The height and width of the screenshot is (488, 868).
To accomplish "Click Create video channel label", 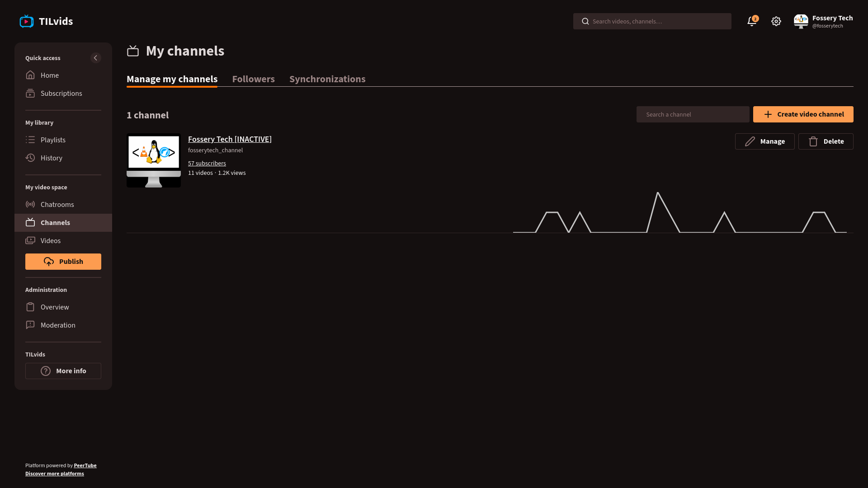I will click(x=811, y=114).
